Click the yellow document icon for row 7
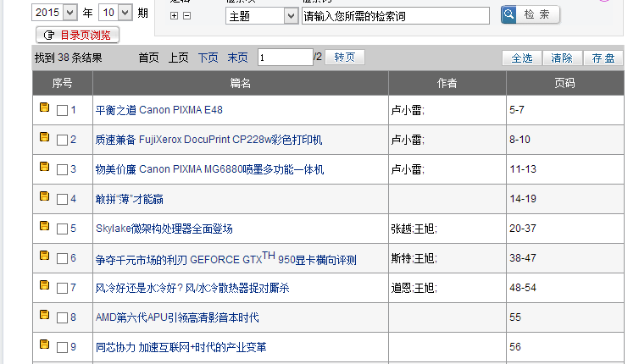Image resolution: width=639 pixels, height=364 pixels. 44,285
